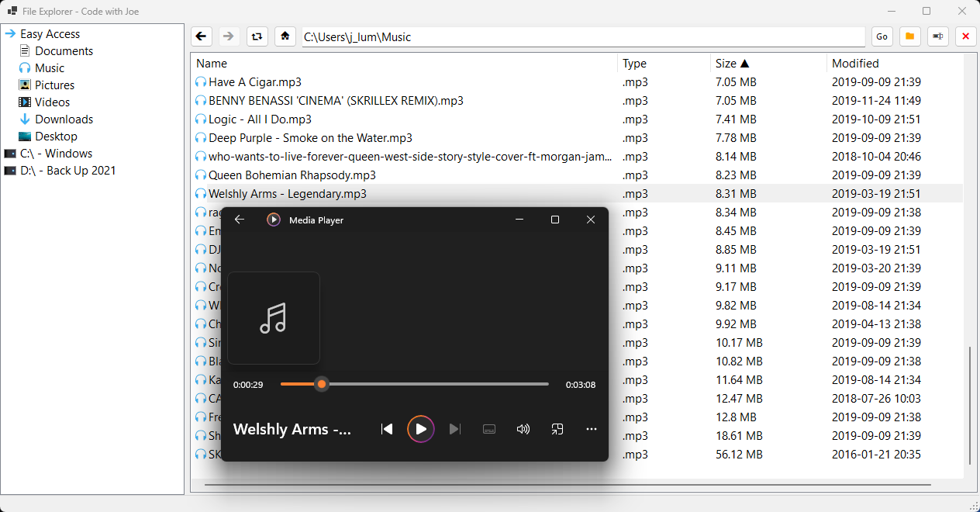
Task: Select Downloads in the sidebar
Action: (x=62, y=119)
